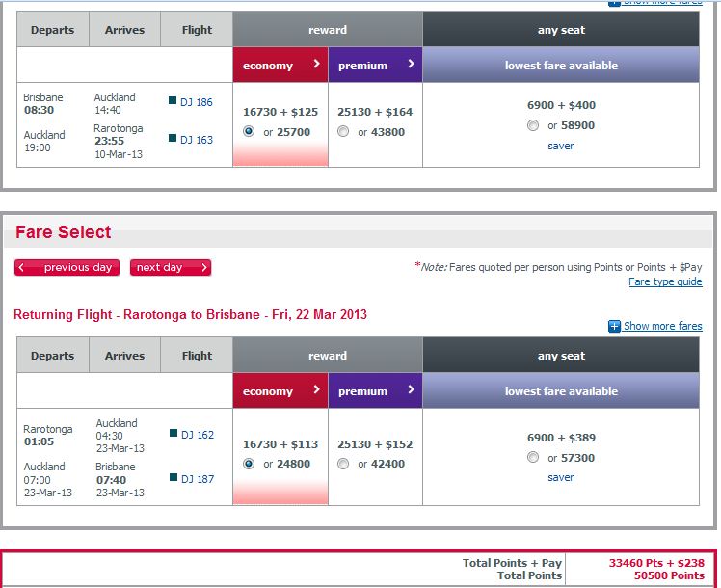Viewport: 721px width, 588px height.
Task: Open flight DJ 186 details
Action: pos(197,102)
